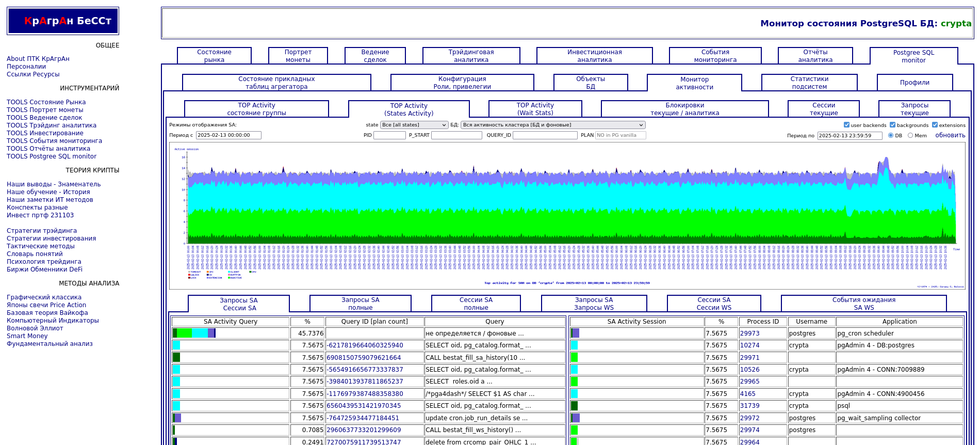
Task: Click the обновить refresh link
Action: [950, 135]
